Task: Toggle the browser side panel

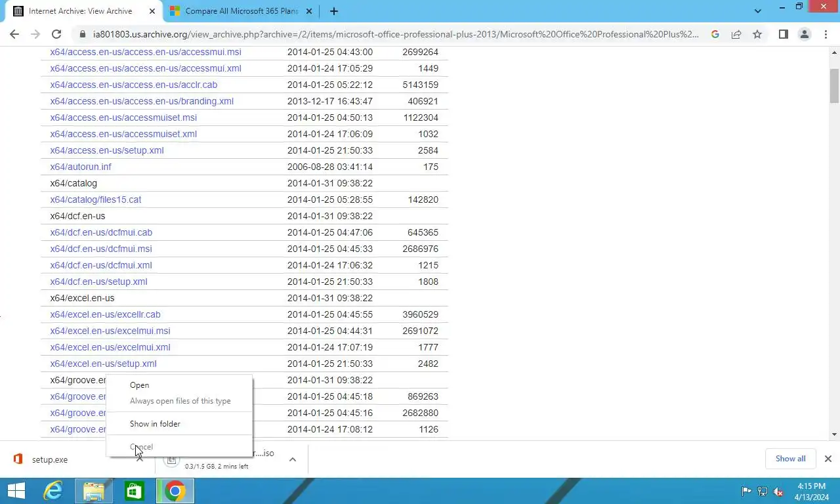Action: [784, 34]
